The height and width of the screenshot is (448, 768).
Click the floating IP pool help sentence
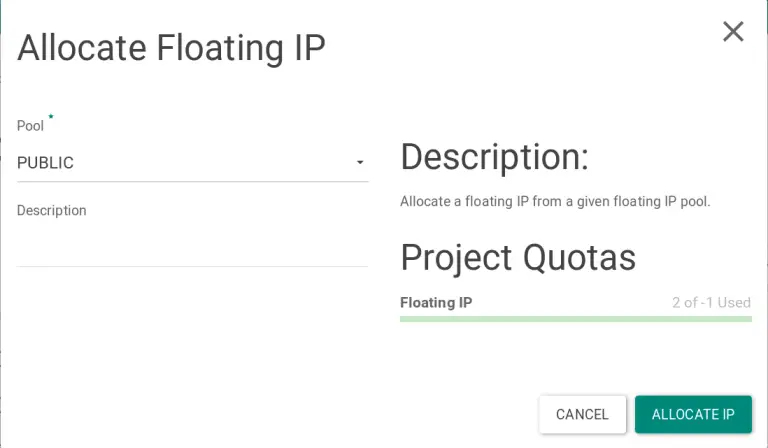[554, 201]
